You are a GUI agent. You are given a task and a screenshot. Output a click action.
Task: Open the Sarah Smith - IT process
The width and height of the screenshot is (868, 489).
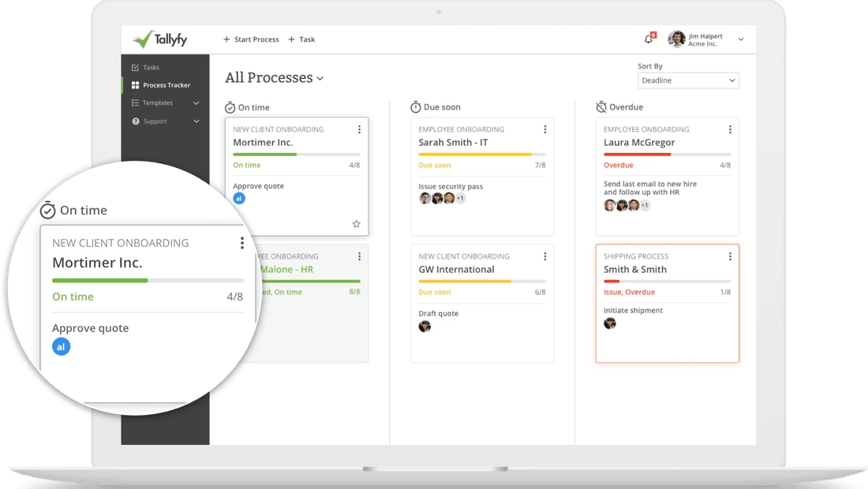pyautogui.click(x=454, y=143)
